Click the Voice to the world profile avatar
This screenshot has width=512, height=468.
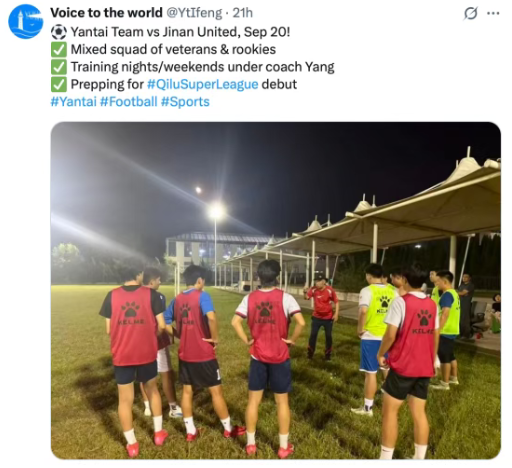[25, 22]
